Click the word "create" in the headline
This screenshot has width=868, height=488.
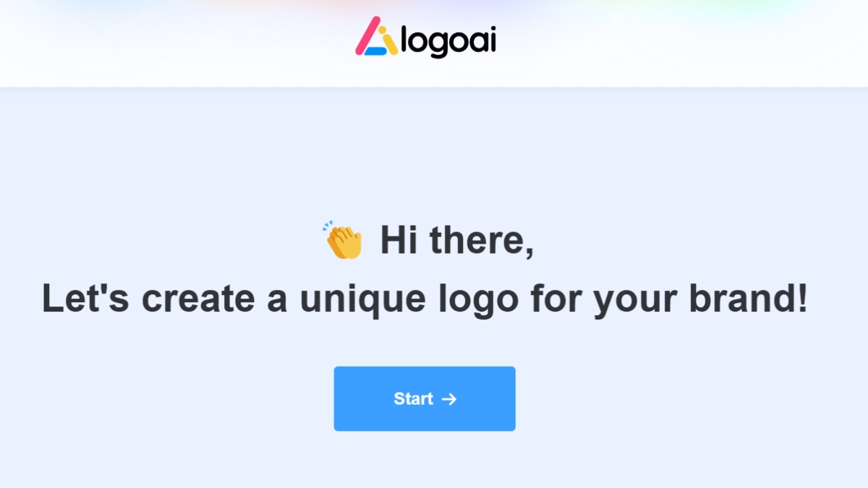197,299
